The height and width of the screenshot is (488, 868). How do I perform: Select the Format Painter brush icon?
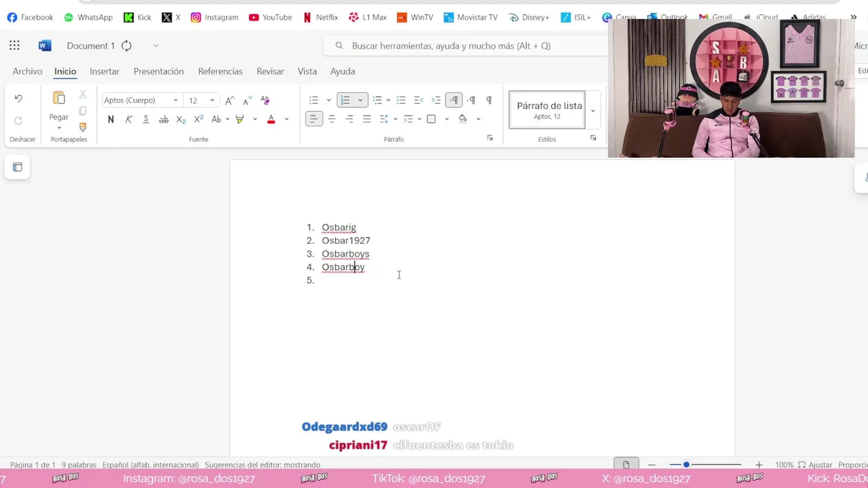[x=83, y=127]
